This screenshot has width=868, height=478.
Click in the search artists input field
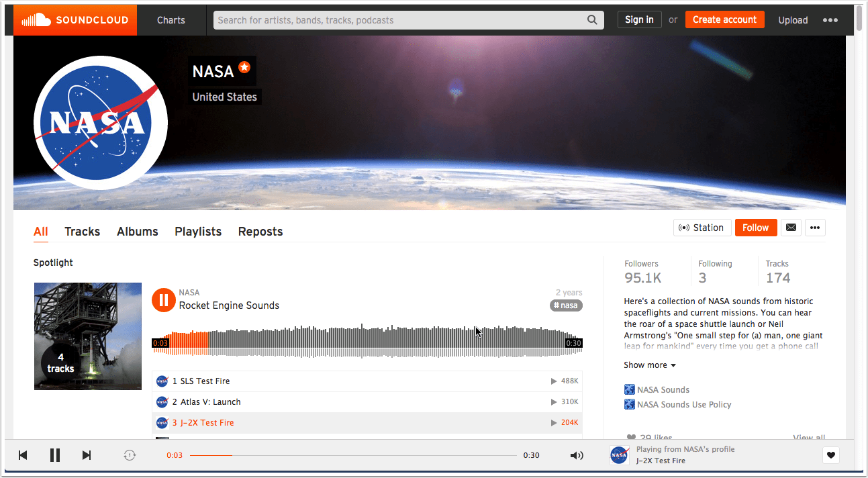point(400,20)
